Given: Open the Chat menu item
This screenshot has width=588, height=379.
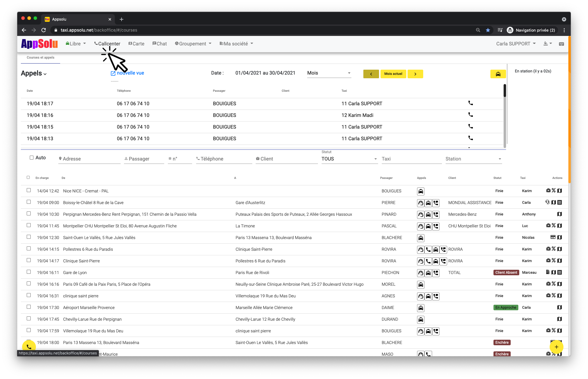Looking at the screenshot, I should point(160,44).
